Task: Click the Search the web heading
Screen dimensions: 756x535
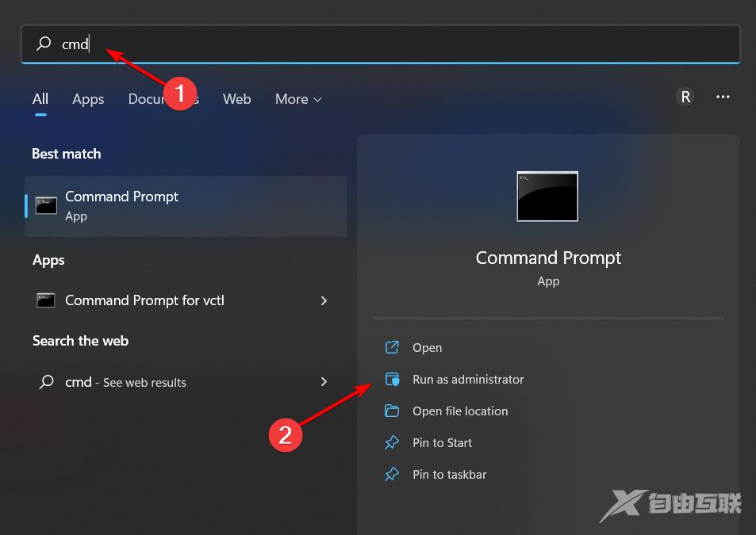Action: tap(80, 341)
